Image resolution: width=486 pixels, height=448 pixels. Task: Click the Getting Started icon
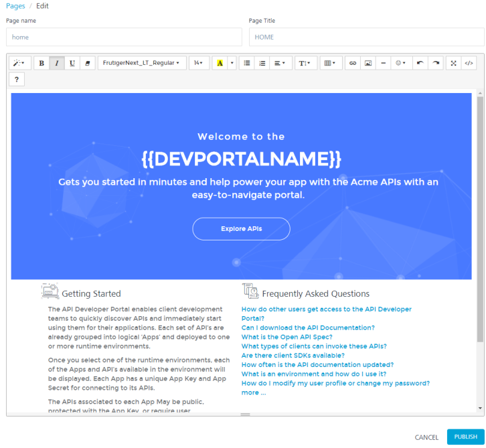coord(50,291)
